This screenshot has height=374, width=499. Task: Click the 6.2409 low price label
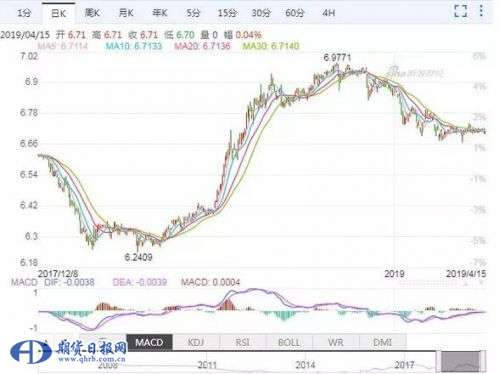[138, 257]
